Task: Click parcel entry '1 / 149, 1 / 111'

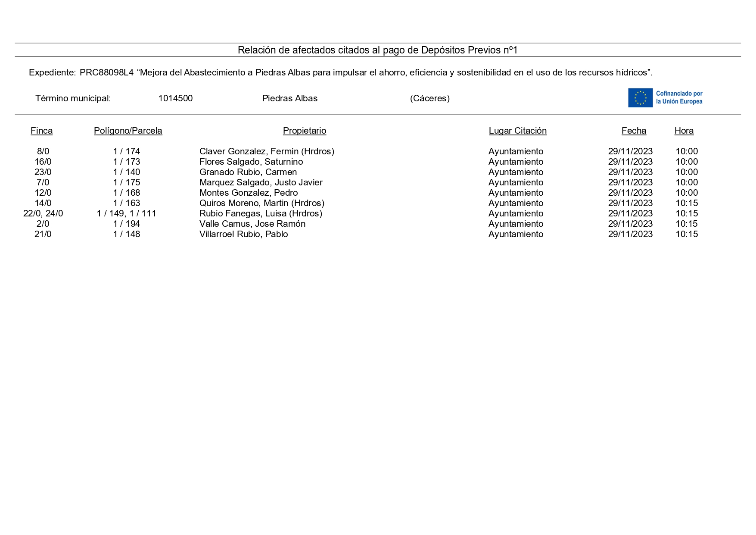Action: (127, 213)
